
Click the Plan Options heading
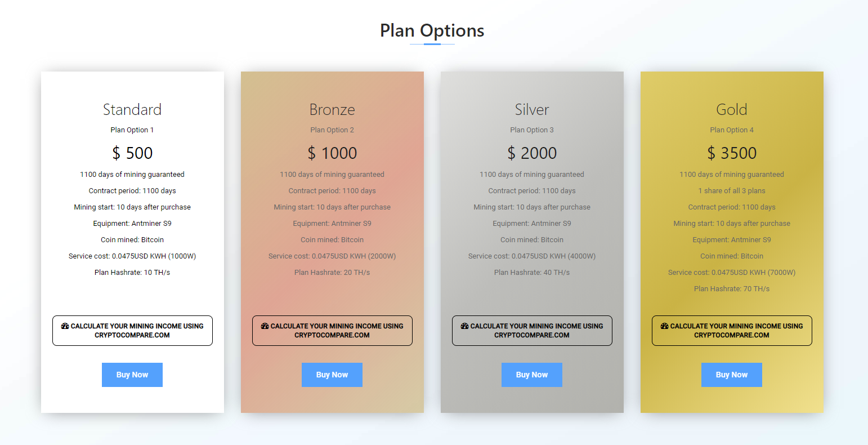pyautogui.click(x=432, y=30)
